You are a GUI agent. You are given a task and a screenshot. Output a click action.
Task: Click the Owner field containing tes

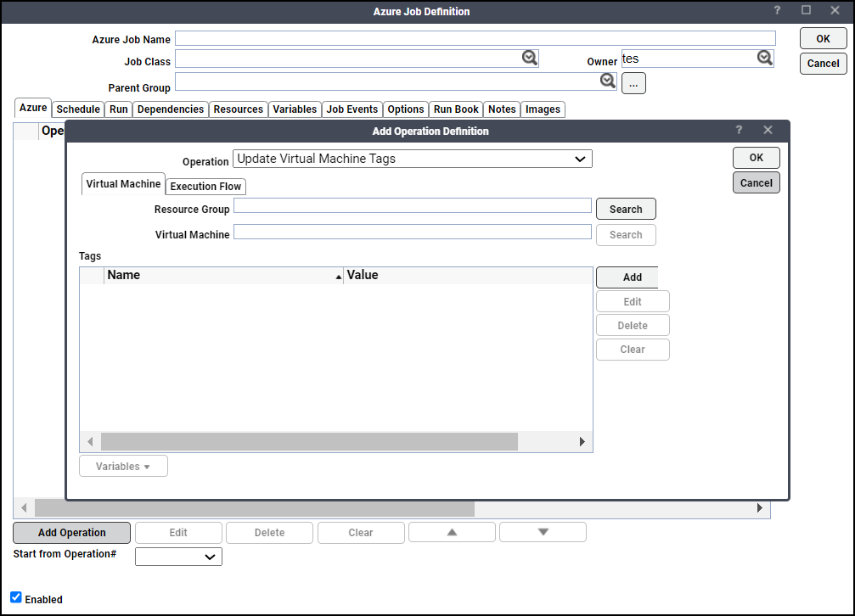point(697,59)
